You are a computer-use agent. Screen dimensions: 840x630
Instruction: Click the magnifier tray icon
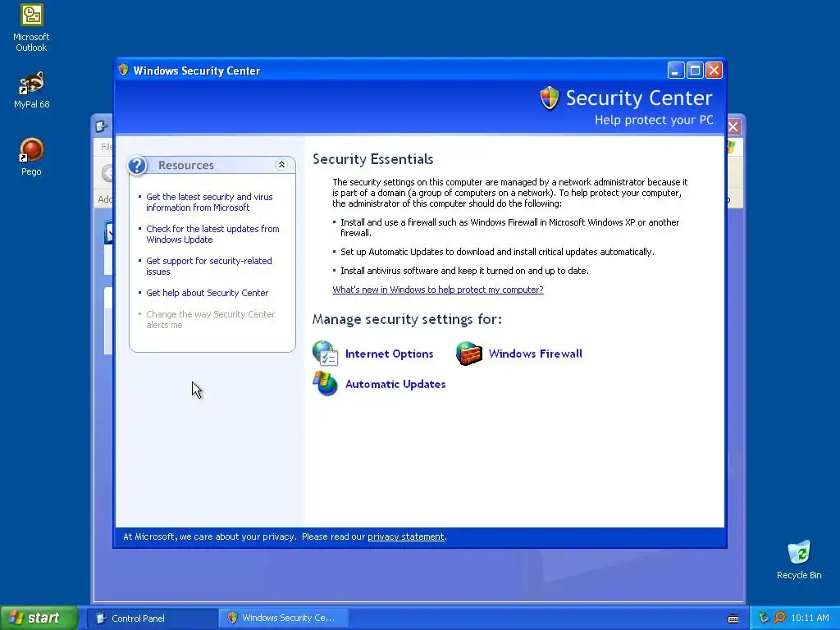tap(779, 619)
